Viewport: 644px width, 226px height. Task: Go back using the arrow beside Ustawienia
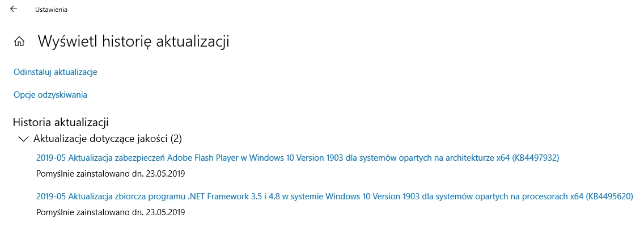14,9
